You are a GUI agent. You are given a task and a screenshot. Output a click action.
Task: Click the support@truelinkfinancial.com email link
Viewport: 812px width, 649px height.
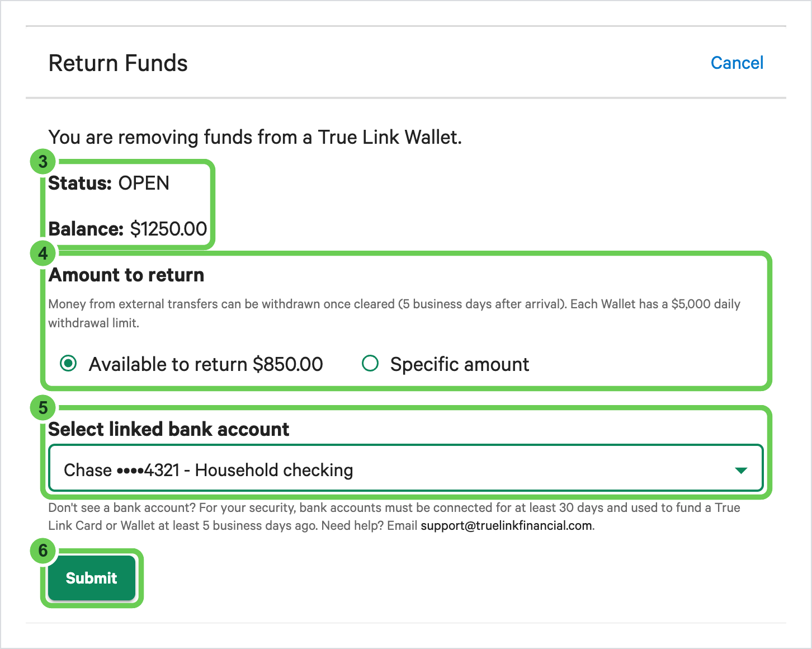pos(506,525)
